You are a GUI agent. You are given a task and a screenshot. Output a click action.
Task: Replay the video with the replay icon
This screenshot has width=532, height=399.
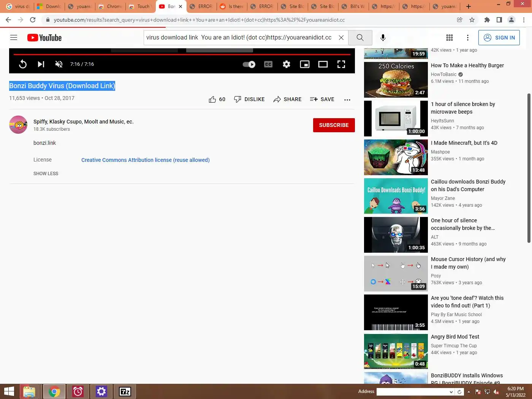23,64
